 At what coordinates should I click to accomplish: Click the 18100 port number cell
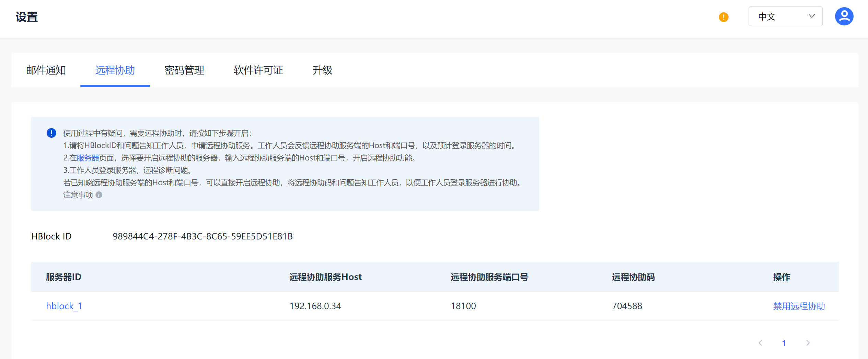tap(463, 306)
